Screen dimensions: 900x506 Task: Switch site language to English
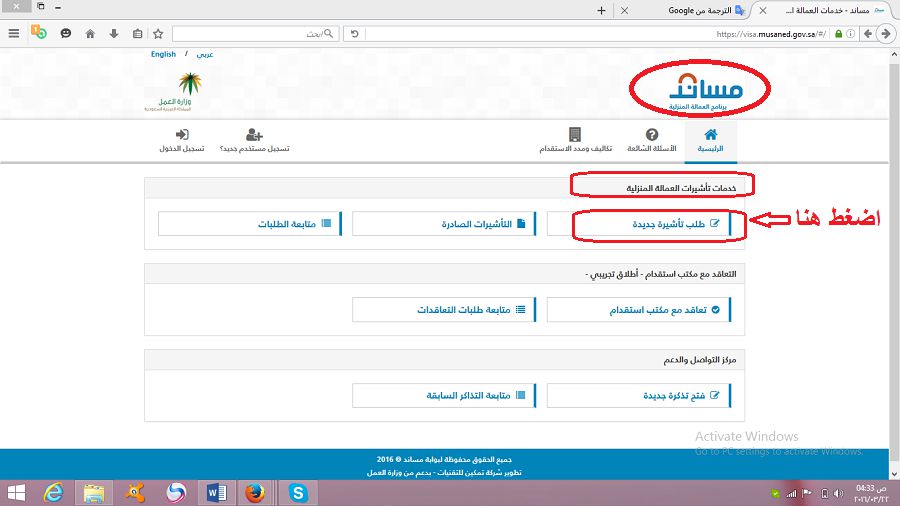(163, 54)
